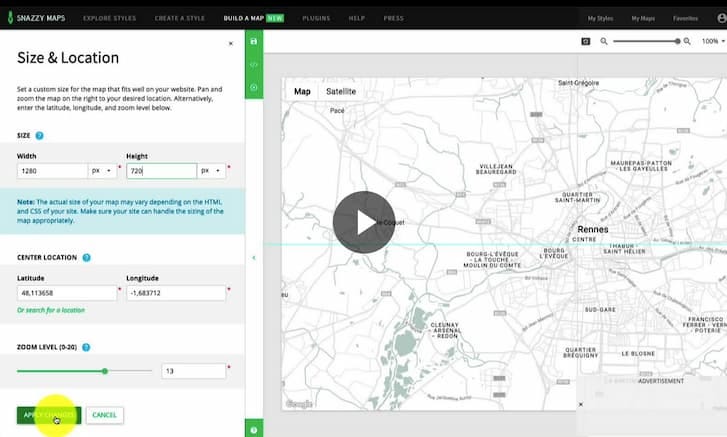
Task: Switch to Map view tab
Action: [x=302, y=91]
